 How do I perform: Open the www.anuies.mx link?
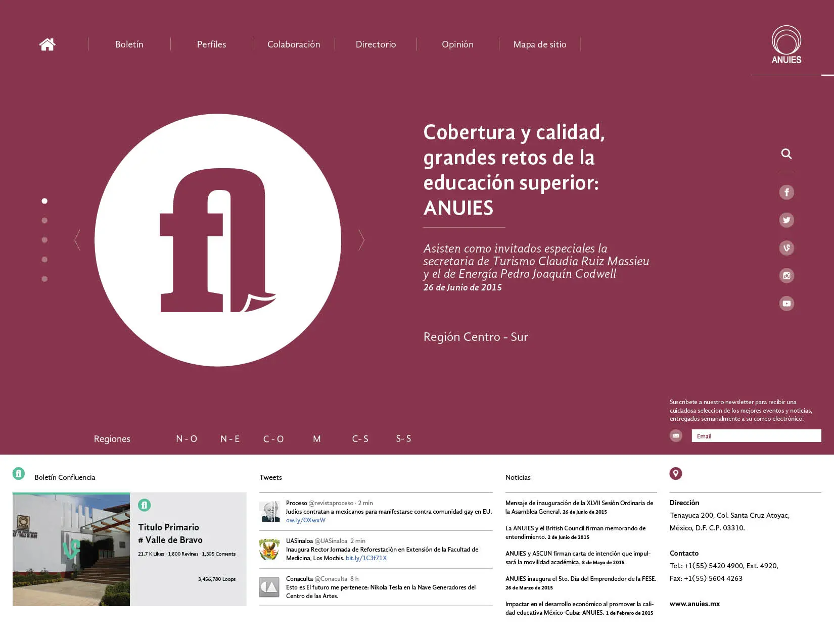[x=694, y=604]
